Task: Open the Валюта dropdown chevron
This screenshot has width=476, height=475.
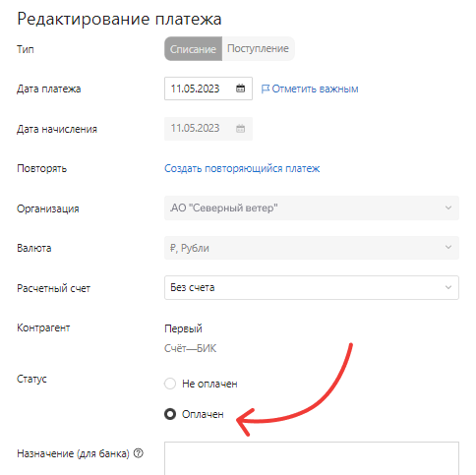Action: [x=448, y=248]
